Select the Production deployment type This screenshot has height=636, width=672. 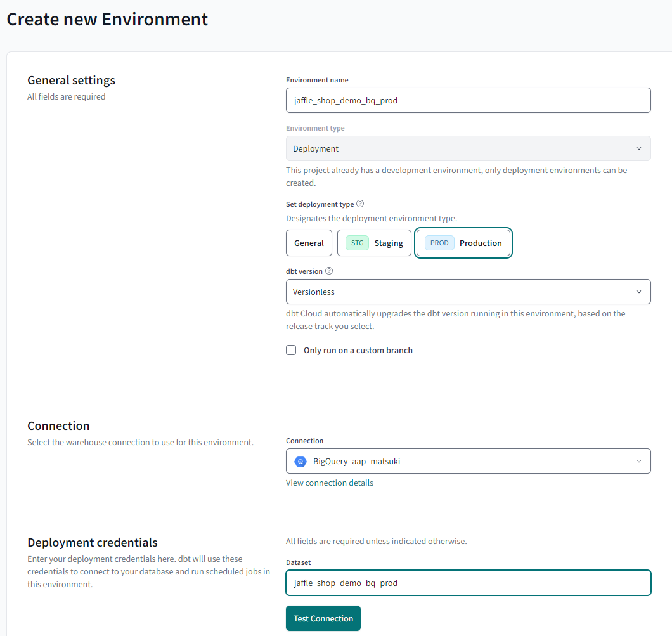coord(463,243)
